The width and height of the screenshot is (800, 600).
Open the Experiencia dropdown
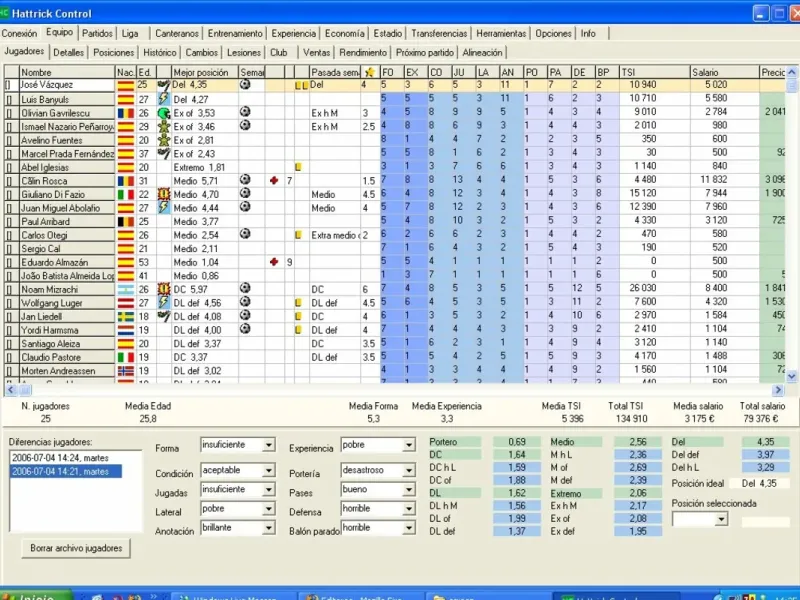tap(409, 445)
